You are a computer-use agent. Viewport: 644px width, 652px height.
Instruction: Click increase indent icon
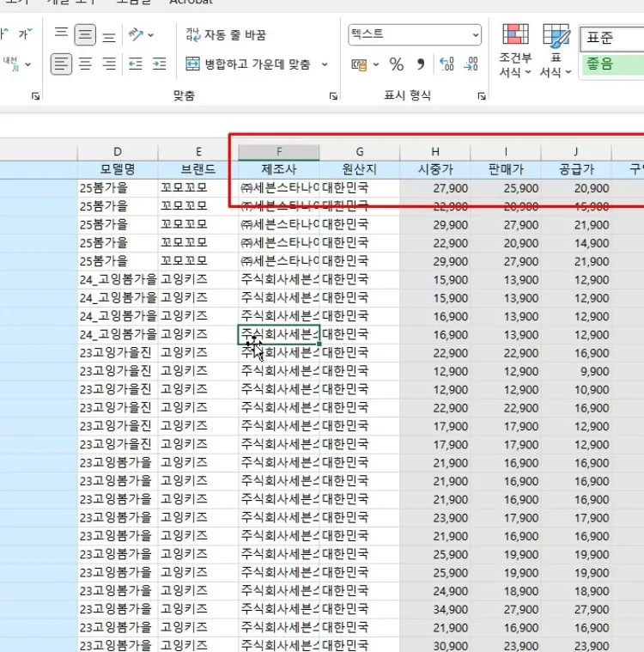tap(159, 64)
